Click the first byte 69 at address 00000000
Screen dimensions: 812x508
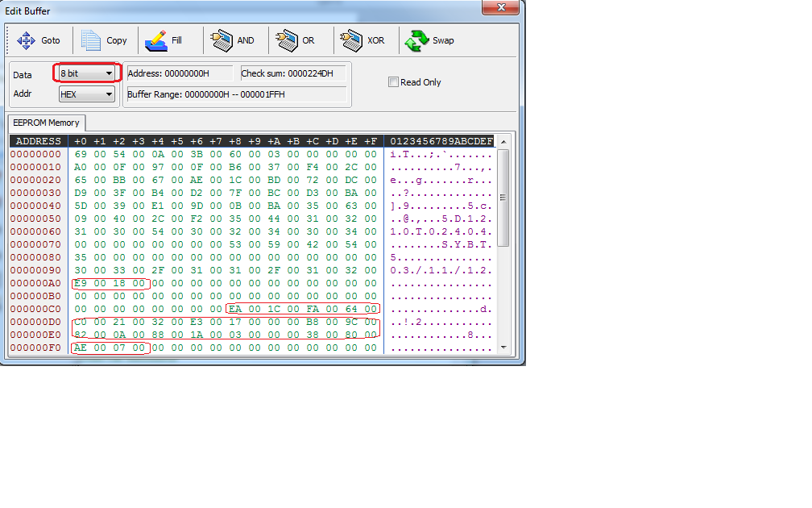pyautogui.click(x=80, y=154)
